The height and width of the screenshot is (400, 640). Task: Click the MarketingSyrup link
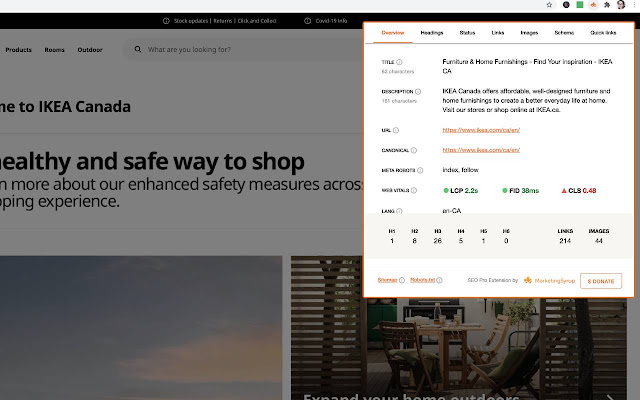554,281
